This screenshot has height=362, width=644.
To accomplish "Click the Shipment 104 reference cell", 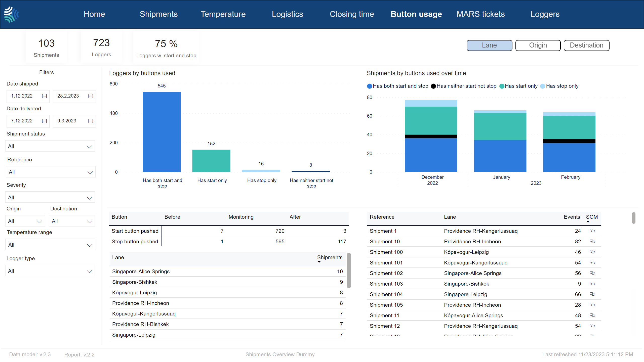I will [x=386, y=294].
